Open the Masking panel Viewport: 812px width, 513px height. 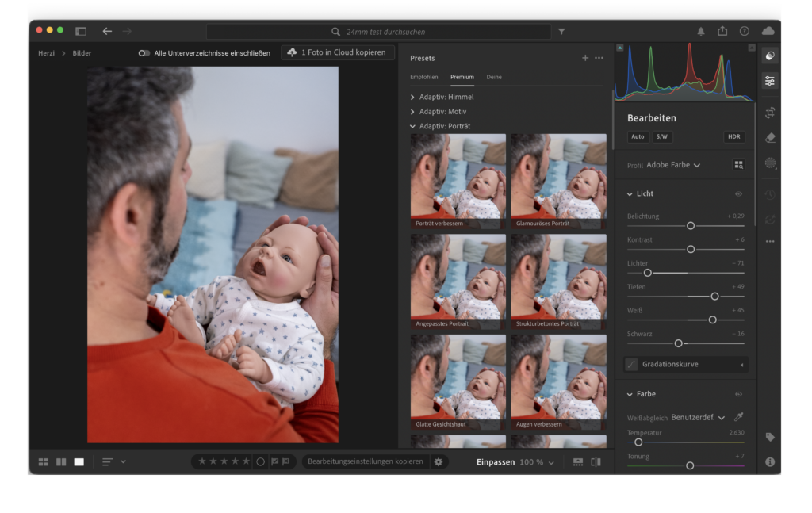(770, 163)
